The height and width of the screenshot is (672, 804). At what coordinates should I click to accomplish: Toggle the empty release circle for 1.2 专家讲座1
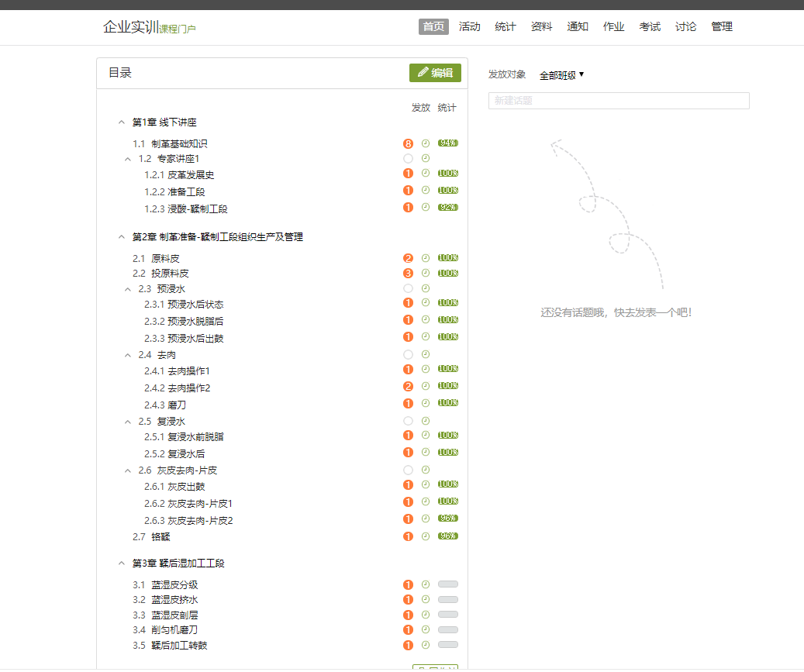[408, 159]
